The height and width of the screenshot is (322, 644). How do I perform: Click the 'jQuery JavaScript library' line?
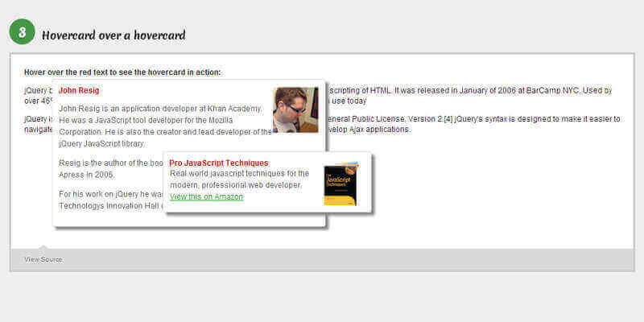[102, 144]
